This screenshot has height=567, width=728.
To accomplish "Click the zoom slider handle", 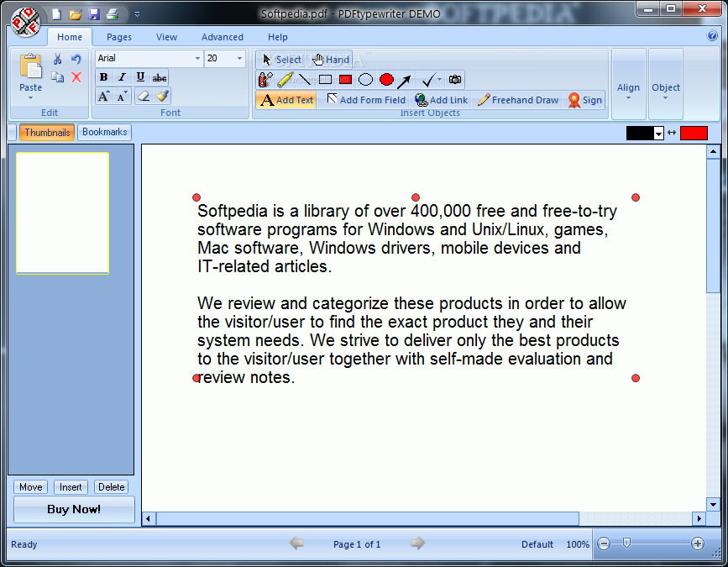I will 626,543.
